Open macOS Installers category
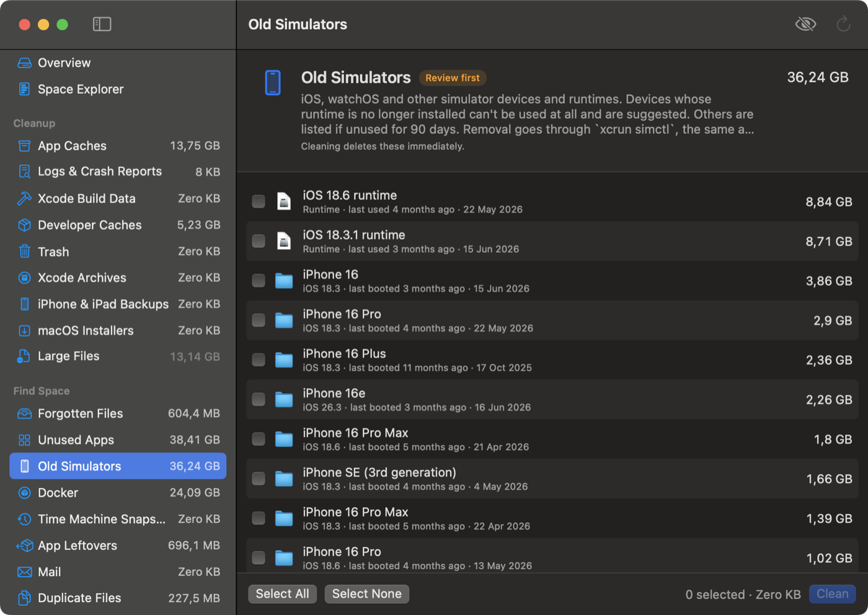 pos(118,330)
